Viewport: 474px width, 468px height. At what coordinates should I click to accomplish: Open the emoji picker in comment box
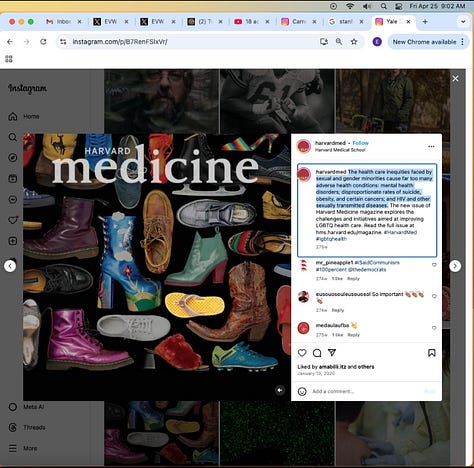tap(302, 391)
